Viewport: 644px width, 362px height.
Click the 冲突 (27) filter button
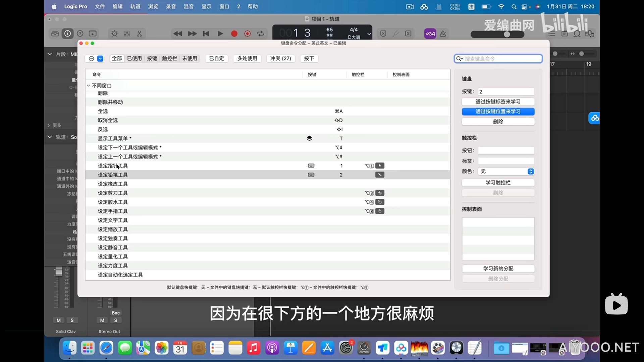click(x=281, y=59)
